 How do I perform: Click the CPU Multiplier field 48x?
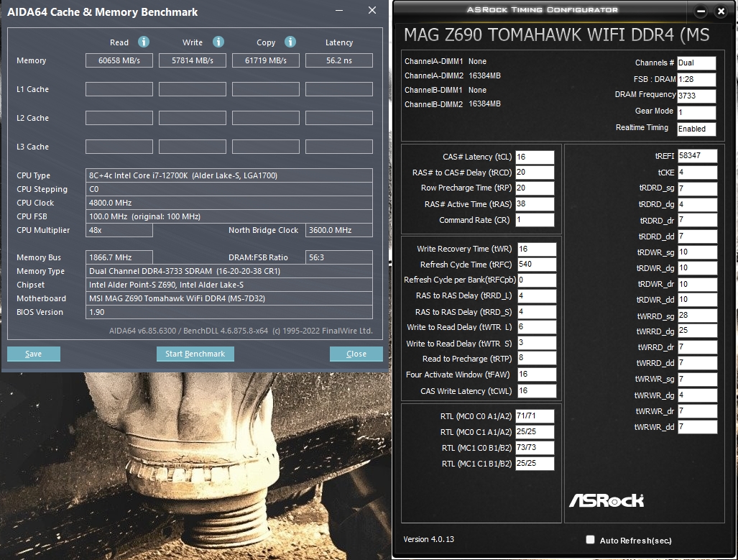(119, 230)
